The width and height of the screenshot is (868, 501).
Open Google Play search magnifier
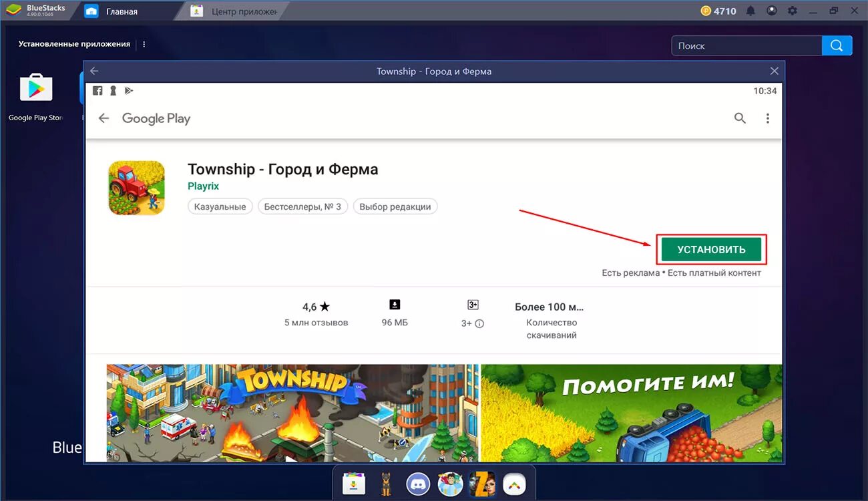(x=740, y=118)
